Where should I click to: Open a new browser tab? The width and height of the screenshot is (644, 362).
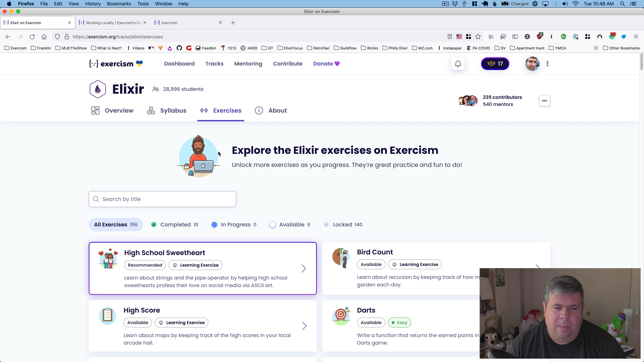tap(233, 23)
